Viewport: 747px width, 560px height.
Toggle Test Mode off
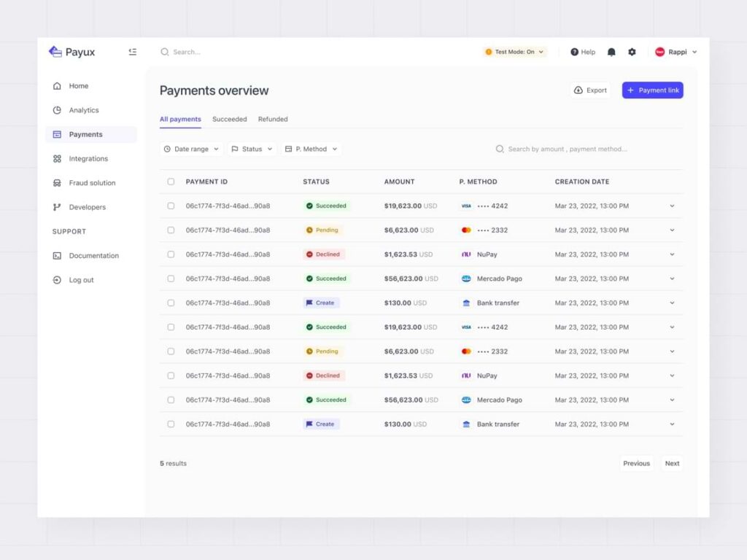coord(514,52)
